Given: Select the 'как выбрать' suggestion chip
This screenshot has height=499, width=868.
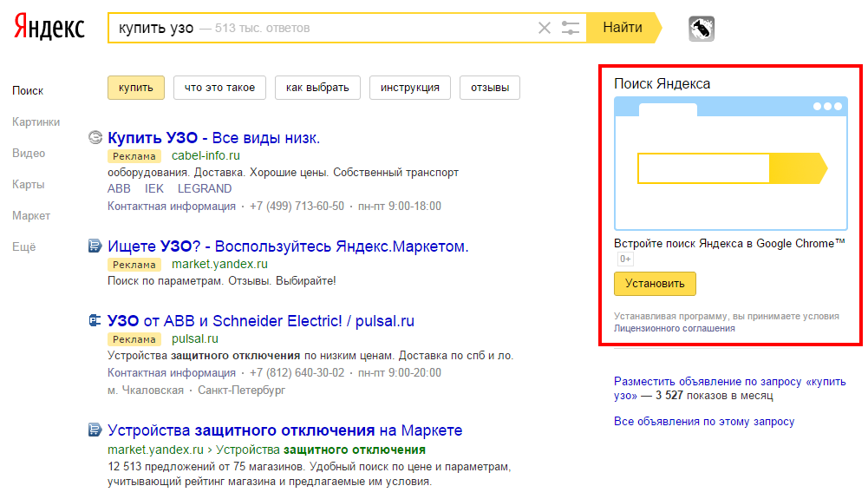Looking at the screenshot, I should [x=317, y=88].
